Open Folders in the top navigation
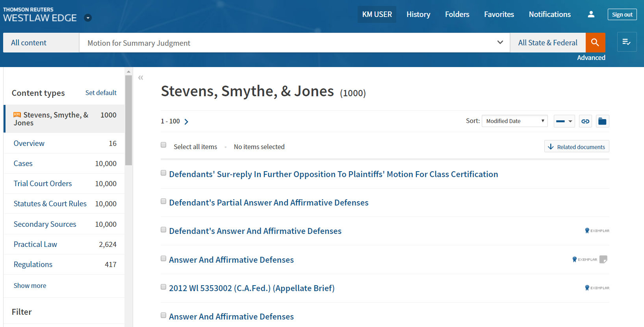 pos(457,14)
